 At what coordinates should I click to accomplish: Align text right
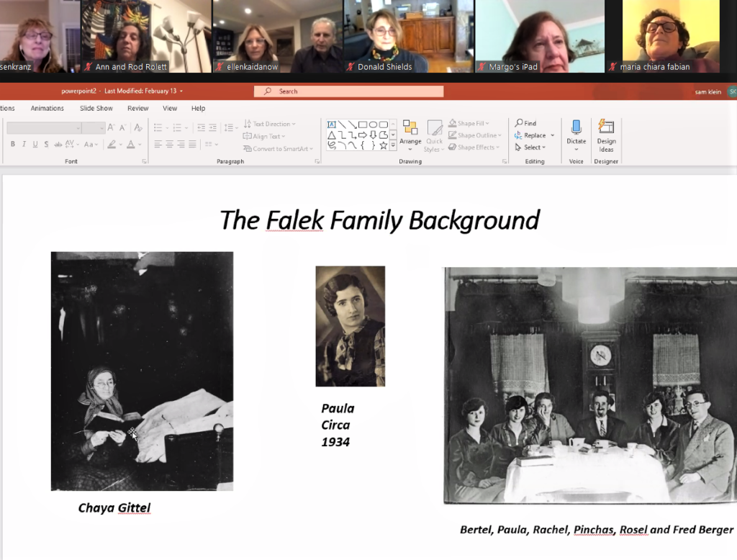click(181, 145)
